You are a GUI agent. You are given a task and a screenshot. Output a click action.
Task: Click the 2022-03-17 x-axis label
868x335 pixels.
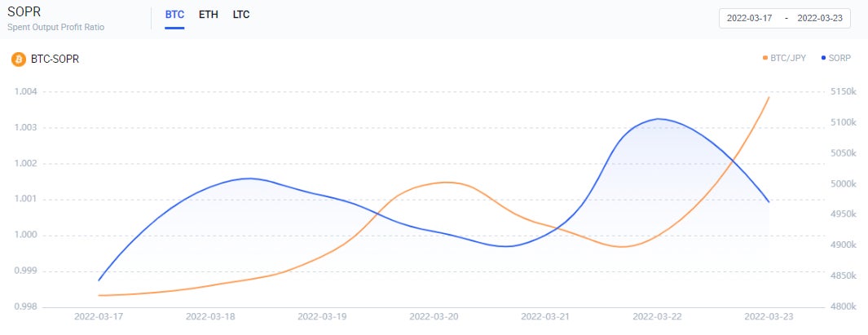(99, 317)
